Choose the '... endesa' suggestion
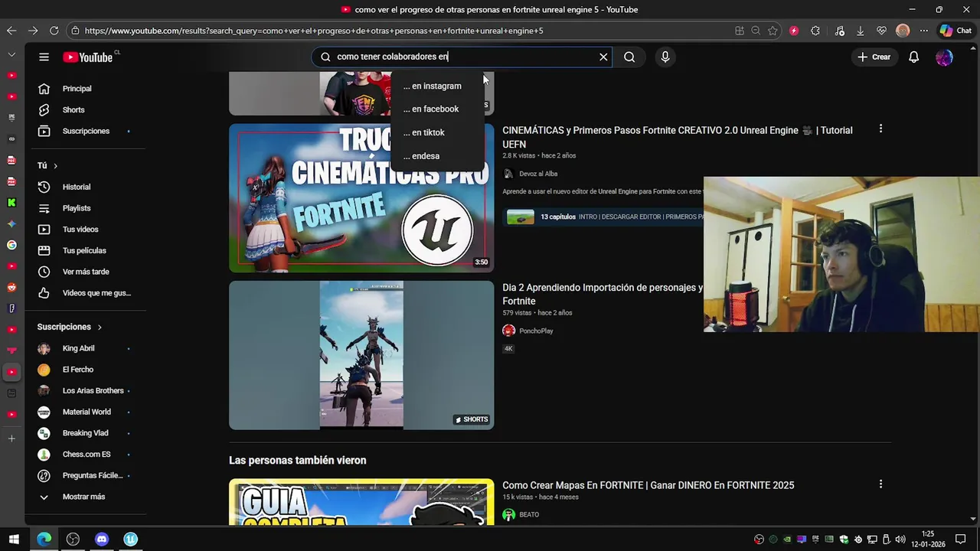The height and width of the screenshot is (551, 980). [x=437, y=156]
